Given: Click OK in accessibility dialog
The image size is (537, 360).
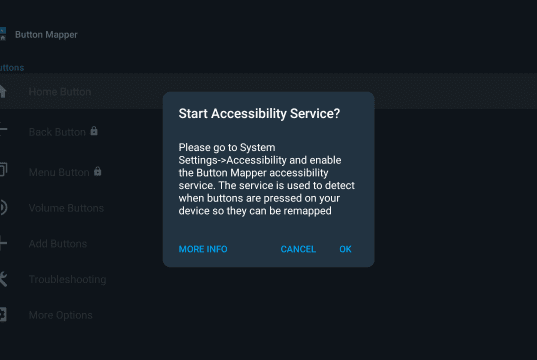Looking at the screenshot, I should coord(345,249).
